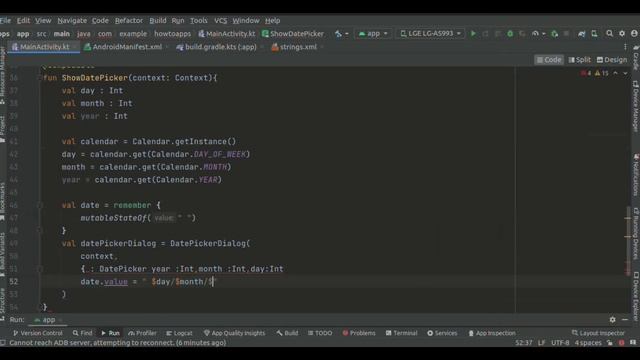Open the Search Everywhere magnifier icon
This screenshot has width=640, height=360.
pyautogui.click(x=609, y=33)
